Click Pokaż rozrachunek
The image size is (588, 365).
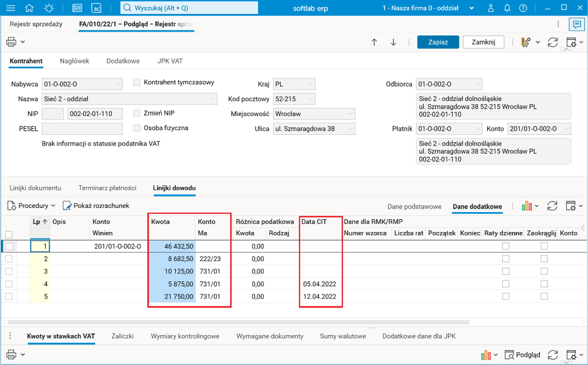tap(96, 206)
